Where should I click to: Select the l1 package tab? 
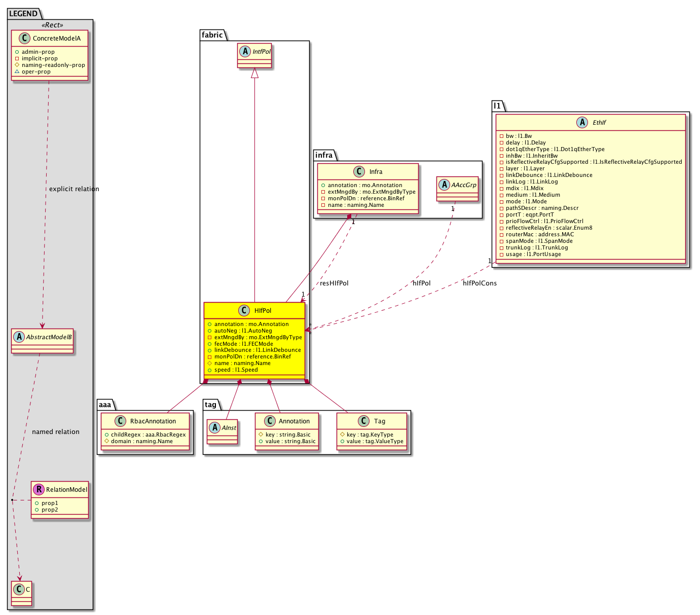click(497, 106)
